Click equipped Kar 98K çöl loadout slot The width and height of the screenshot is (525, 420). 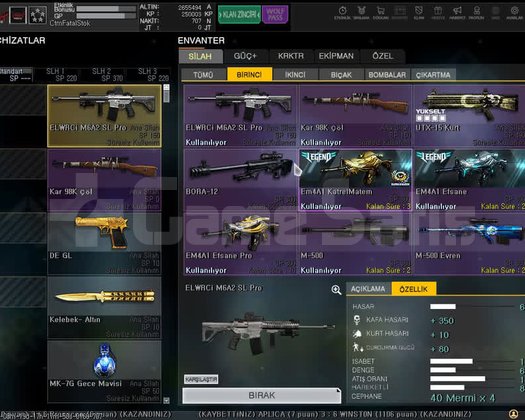[104, 180]
